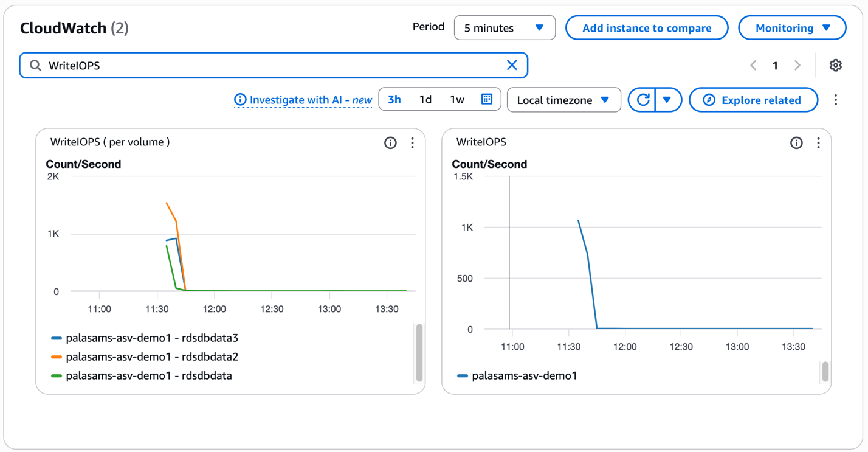The height and width of the screenshot is (452, 868).
Task: Go to the next page of charts
Action: [x=797, y=65]
